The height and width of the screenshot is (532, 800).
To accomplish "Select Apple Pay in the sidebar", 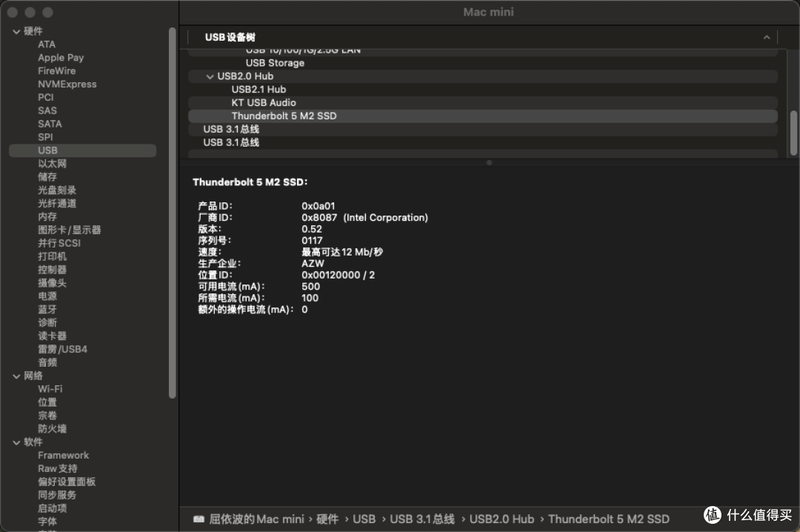I will 61,58.
